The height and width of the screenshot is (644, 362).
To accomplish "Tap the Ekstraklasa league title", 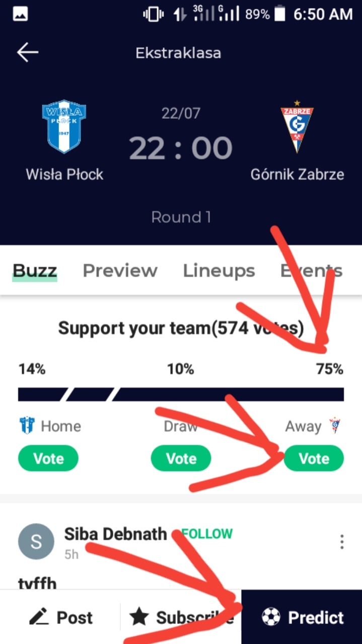I will tap(178, 53).
